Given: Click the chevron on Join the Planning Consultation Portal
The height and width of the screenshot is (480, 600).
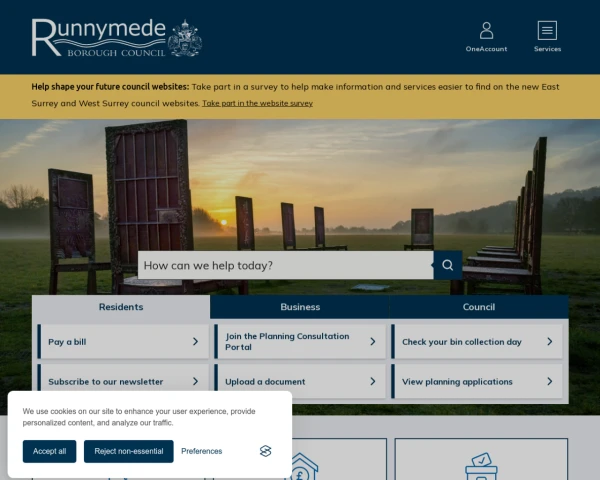Looking at the screenshot, I should 373,341.
